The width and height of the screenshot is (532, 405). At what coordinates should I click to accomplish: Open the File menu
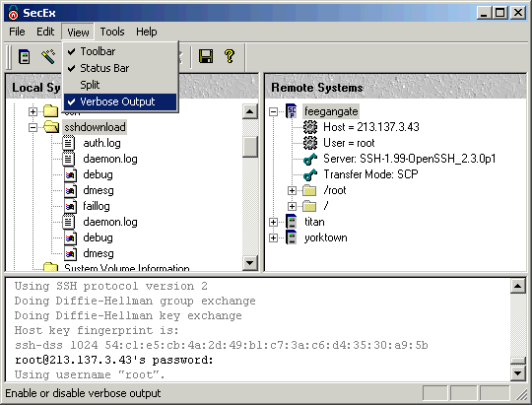point(17,32)
